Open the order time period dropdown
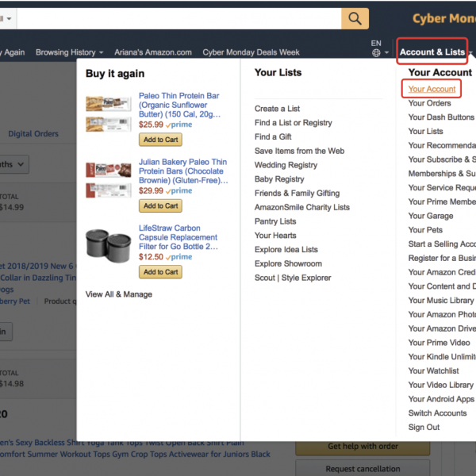 pos(13,164)
